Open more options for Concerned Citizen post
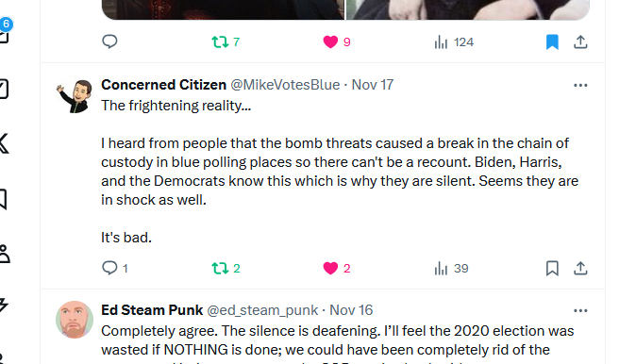The image size is (636, 364). (580, 85)
